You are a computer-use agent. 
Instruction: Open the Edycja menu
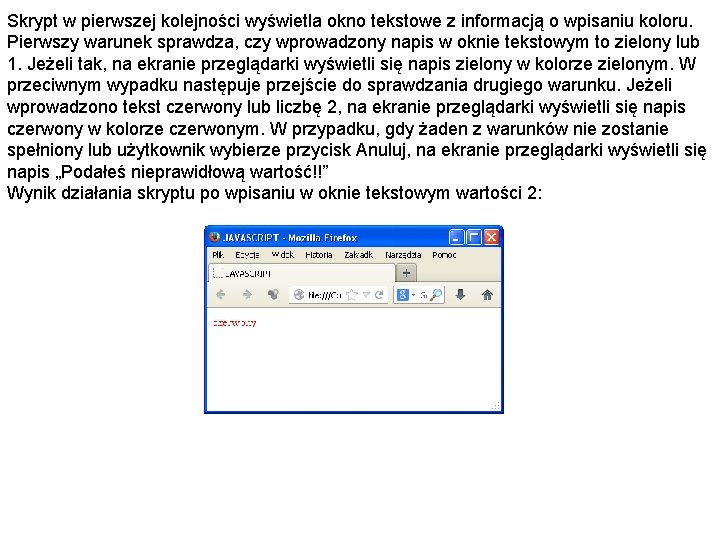tap(247, 255)
